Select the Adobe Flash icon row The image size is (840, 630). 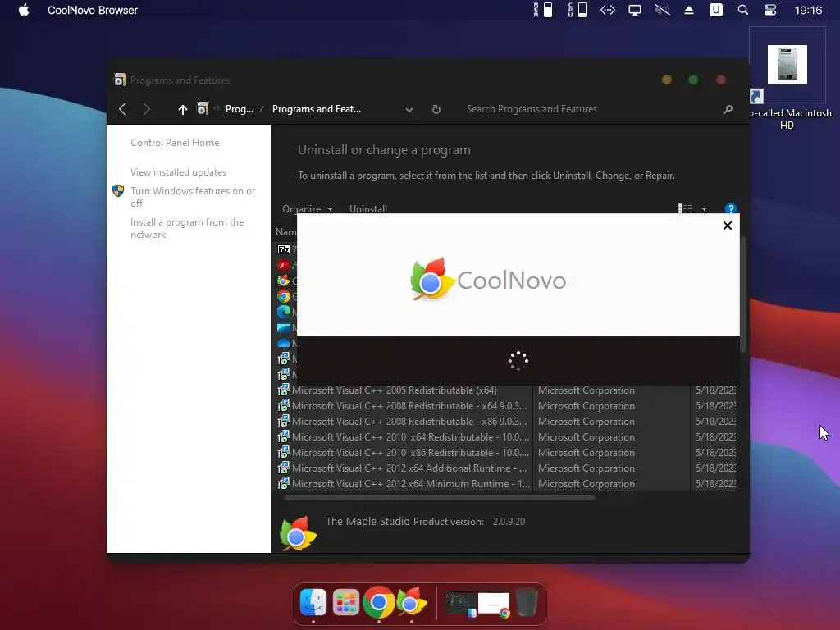(284, 265)
